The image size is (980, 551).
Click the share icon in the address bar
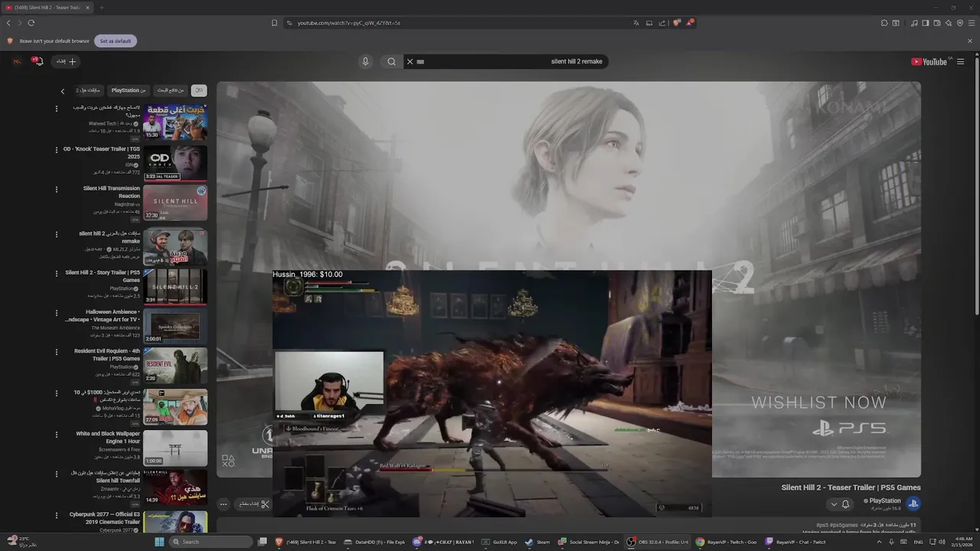click(662, 23)
